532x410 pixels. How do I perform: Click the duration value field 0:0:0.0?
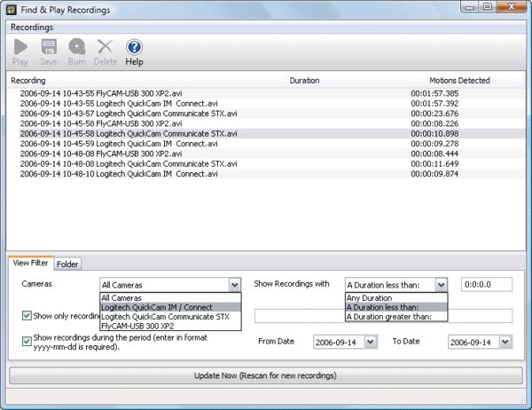[x=487, y=285]
